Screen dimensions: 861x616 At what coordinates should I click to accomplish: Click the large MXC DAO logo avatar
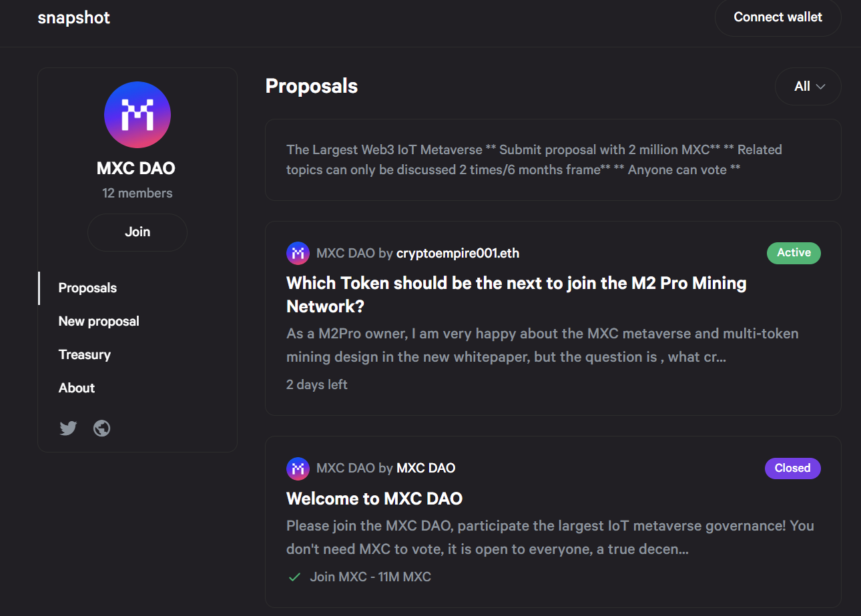coord(137,115)
